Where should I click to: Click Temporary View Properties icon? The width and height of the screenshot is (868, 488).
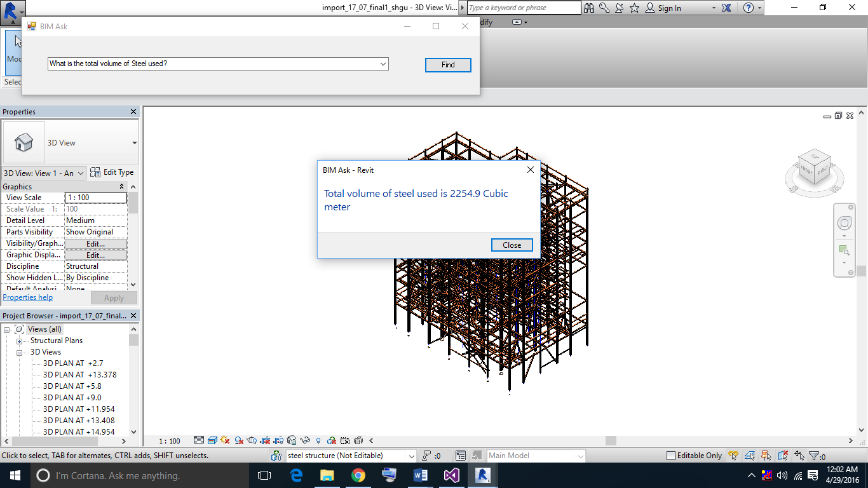345,440
